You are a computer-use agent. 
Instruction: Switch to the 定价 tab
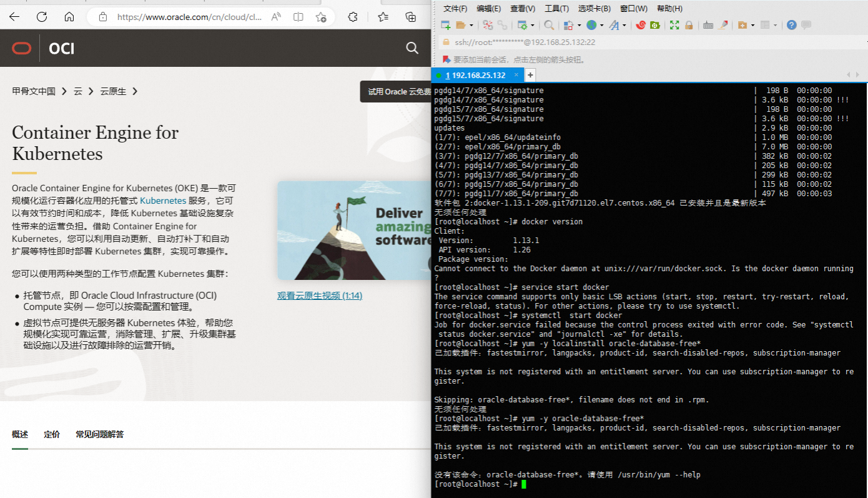pos(52,434)
